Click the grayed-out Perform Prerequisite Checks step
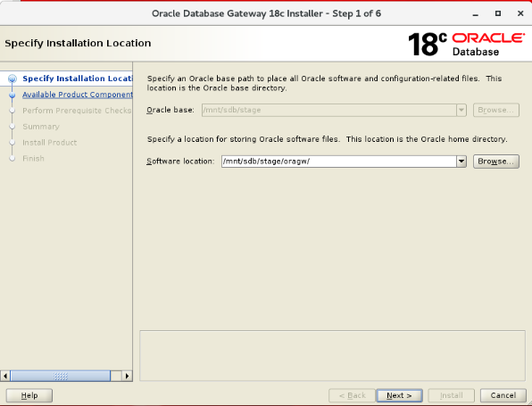 (x=77, y=111)
